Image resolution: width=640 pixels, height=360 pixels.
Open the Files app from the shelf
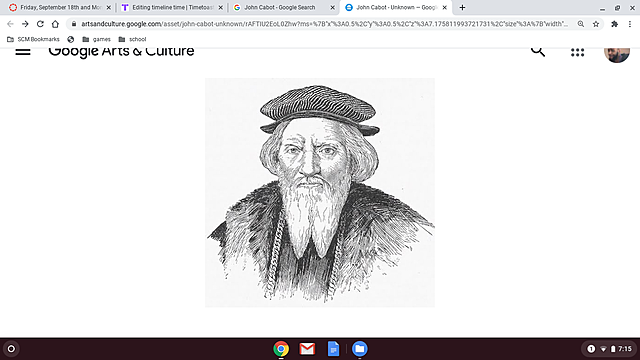click(359, 349)
